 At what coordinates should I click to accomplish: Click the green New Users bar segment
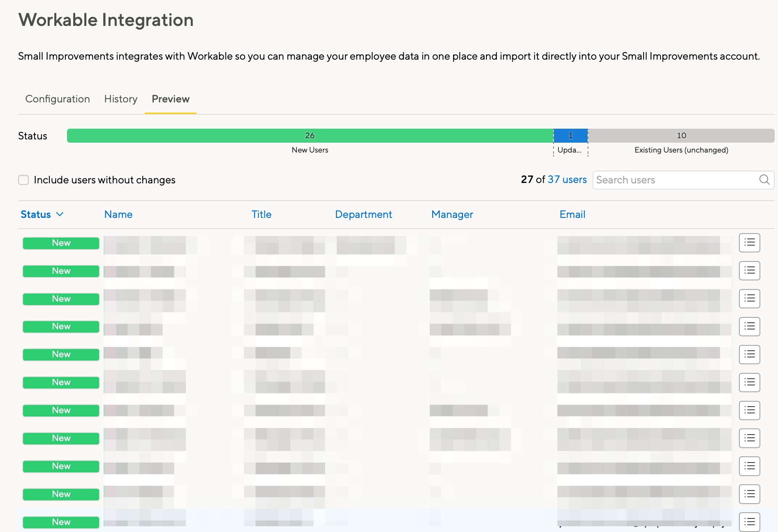pyautogui.click(x=310, y=136)
